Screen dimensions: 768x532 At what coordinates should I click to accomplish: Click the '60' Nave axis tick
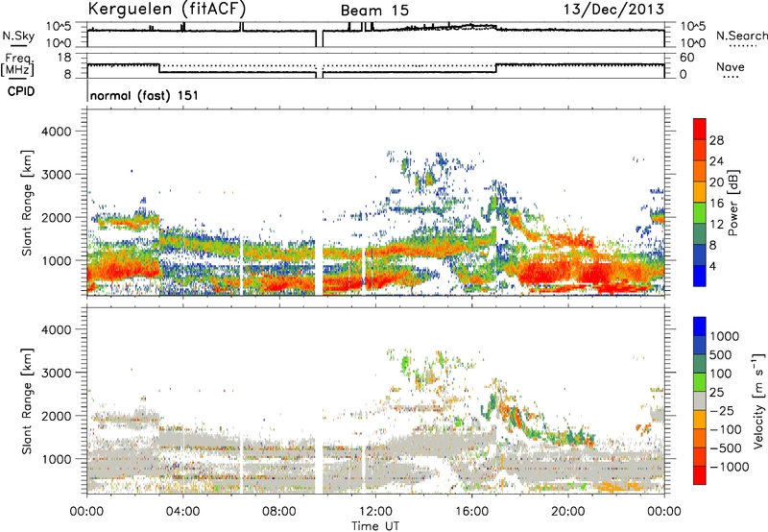point(686,58)
